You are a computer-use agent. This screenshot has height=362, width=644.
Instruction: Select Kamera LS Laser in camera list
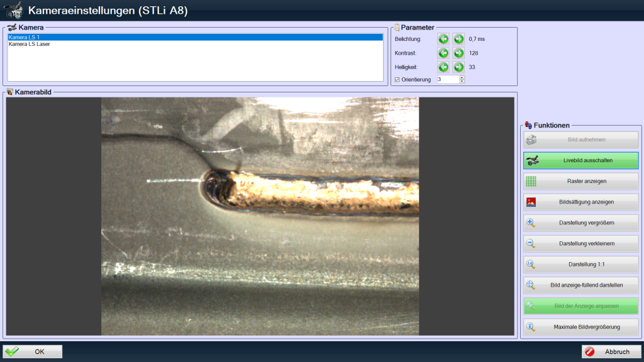point(195,44)
